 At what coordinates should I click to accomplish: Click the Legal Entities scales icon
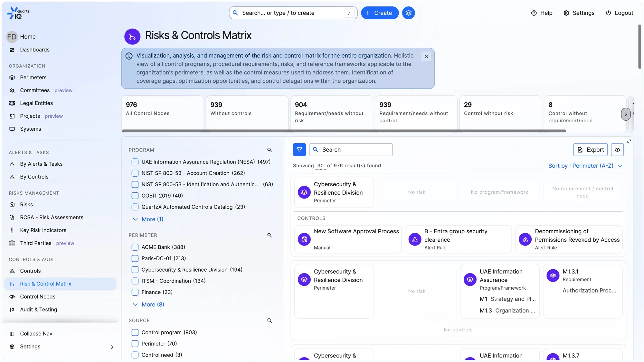coord(12,103)
